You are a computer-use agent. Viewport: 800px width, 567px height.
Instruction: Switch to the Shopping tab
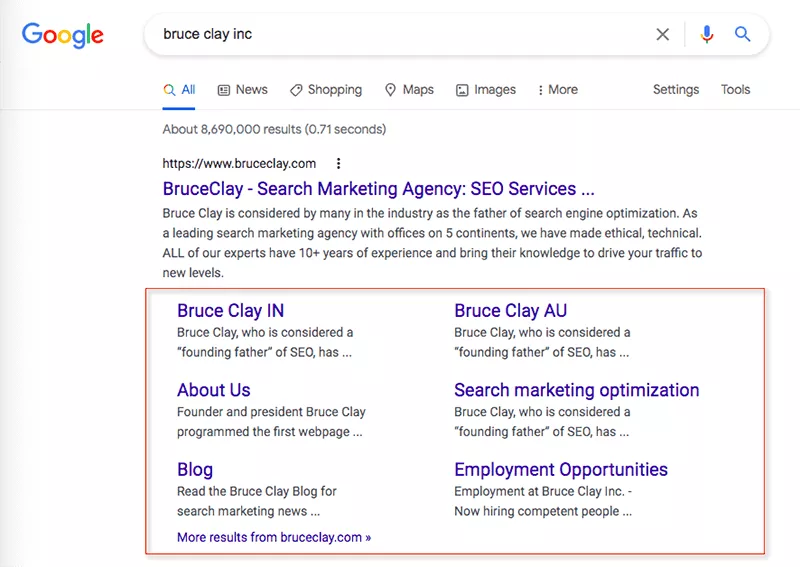326,90
